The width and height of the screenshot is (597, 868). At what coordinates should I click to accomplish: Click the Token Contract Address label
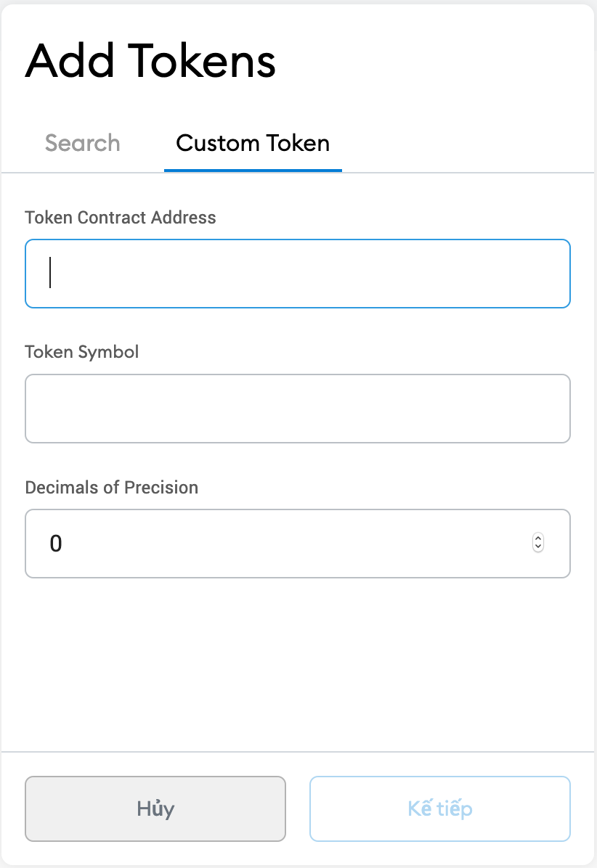[120, 218]
